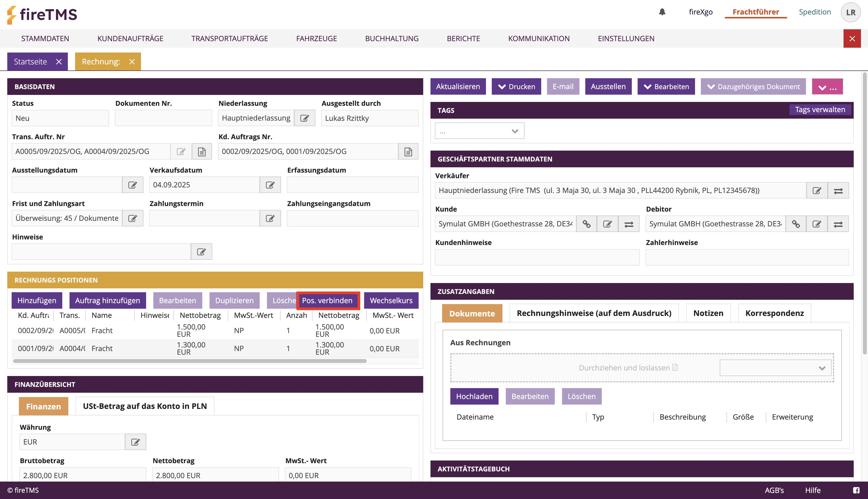Click swap arrows icon next to Debitor
This screenshot has width=868, height=499.
838,224
